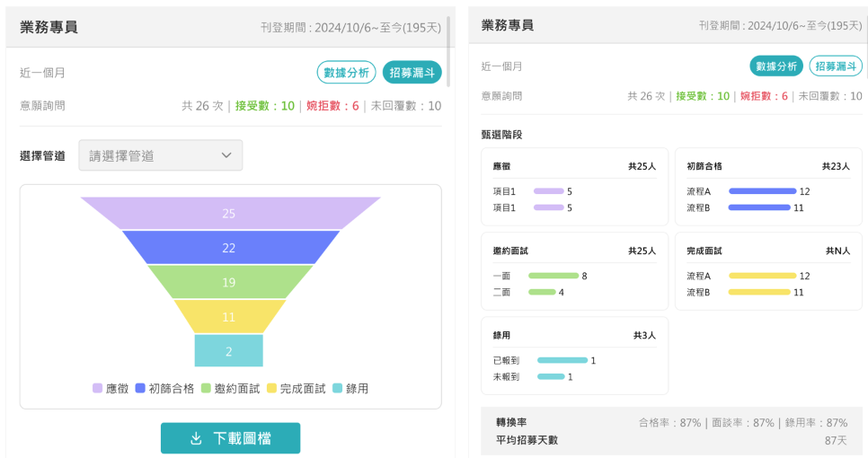Click 未回覆數：10 in left panel
868x458 pixels.
tap(406, 106)
